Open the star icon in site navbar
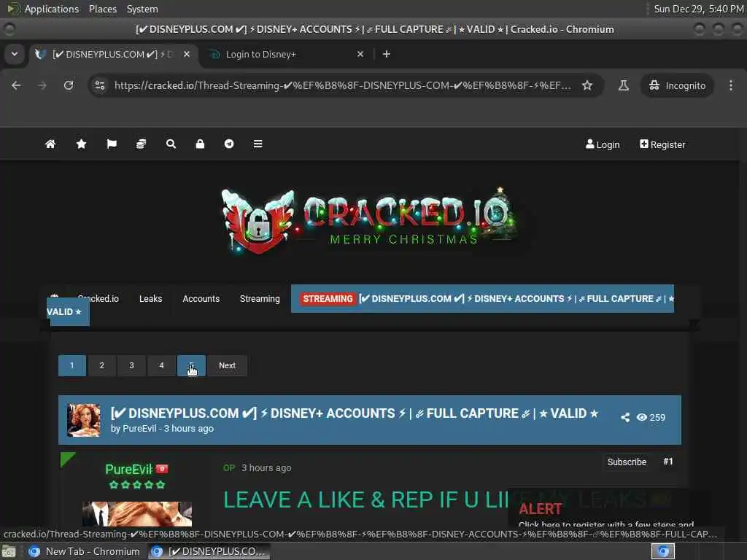Screen dimensions: 747x560 (81, 144)
